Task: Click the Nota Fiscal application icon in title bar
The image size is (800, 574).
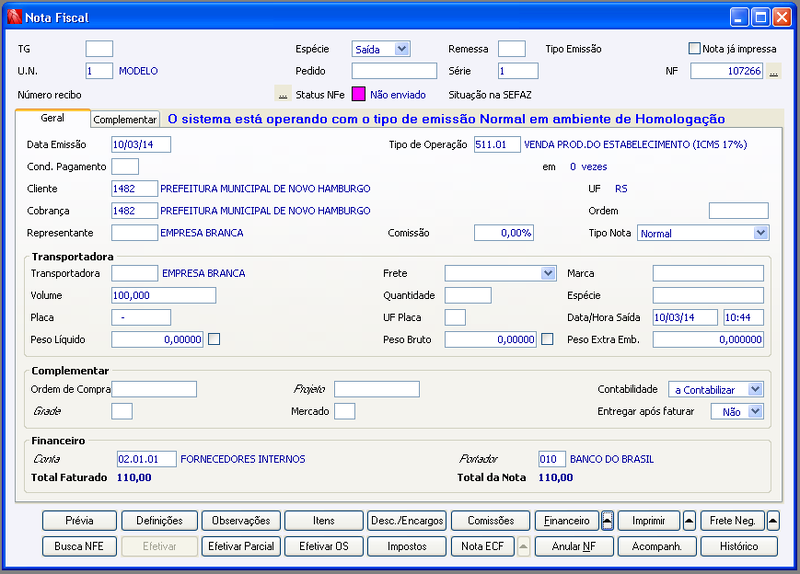Action: (x=14, y=17)
